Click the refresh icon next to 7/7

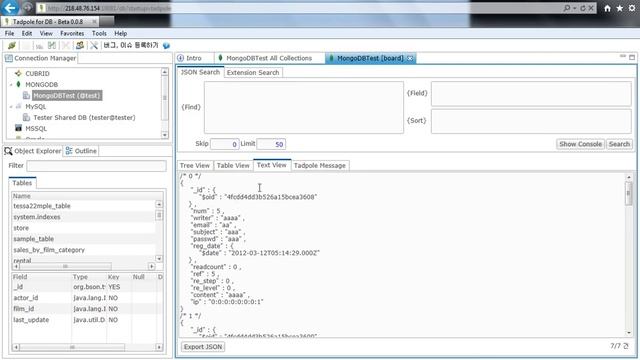tap(626, 346)
